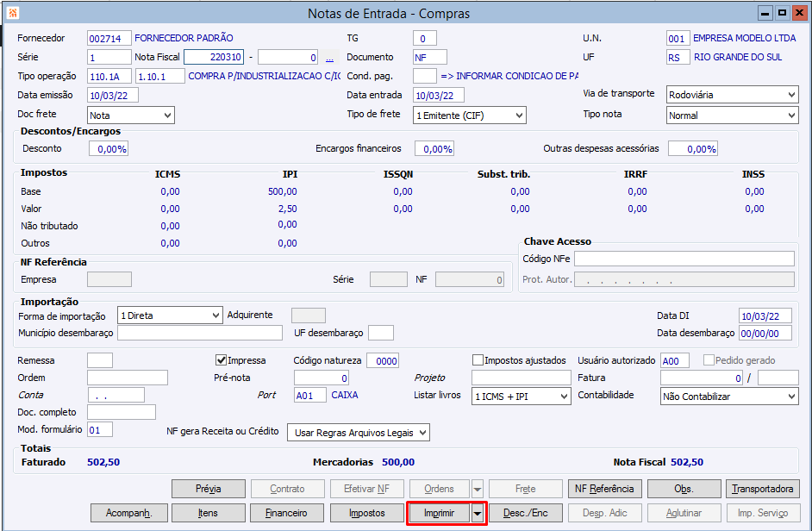Open the Forma de importação dropdown
This screenshot has height=531, width=812.
click(170, 315)
